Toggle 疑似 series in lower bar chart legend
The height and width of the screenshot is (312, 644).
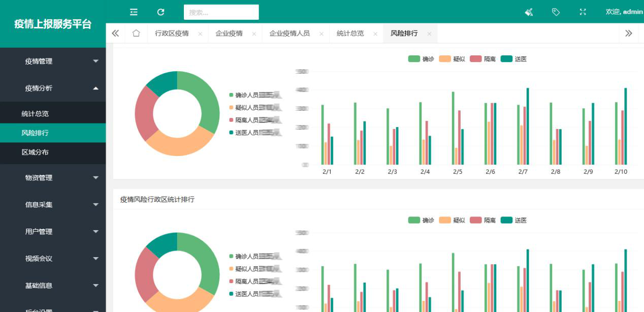pyautogui.click(x=452, y=220)
